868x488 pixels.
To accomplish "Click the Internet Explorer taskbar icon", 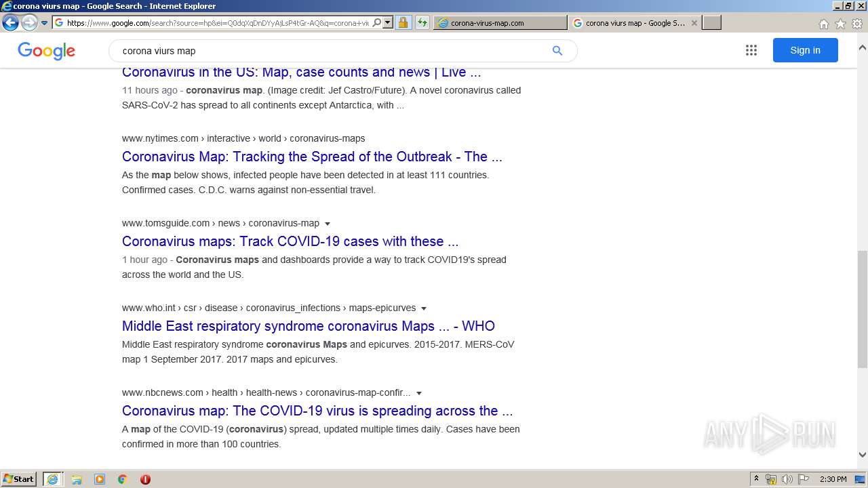I will 52,479.
